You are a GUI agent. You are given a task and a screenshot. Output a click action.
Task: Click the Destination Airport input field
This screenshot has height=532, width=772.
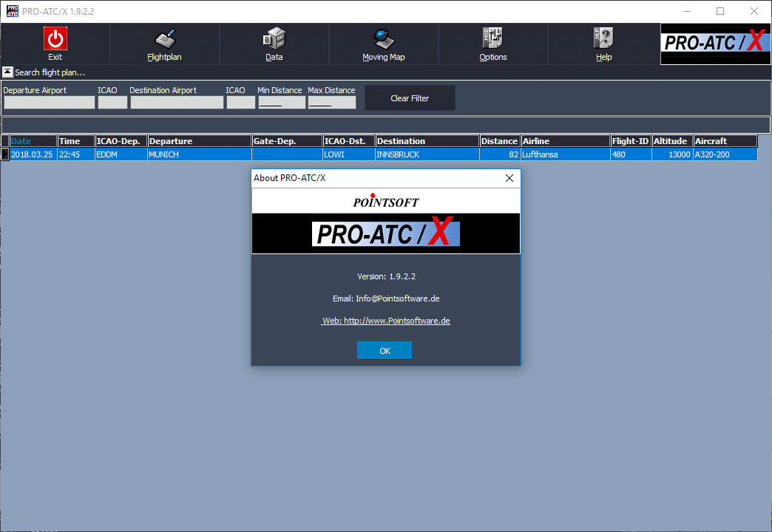pos(177,103)
